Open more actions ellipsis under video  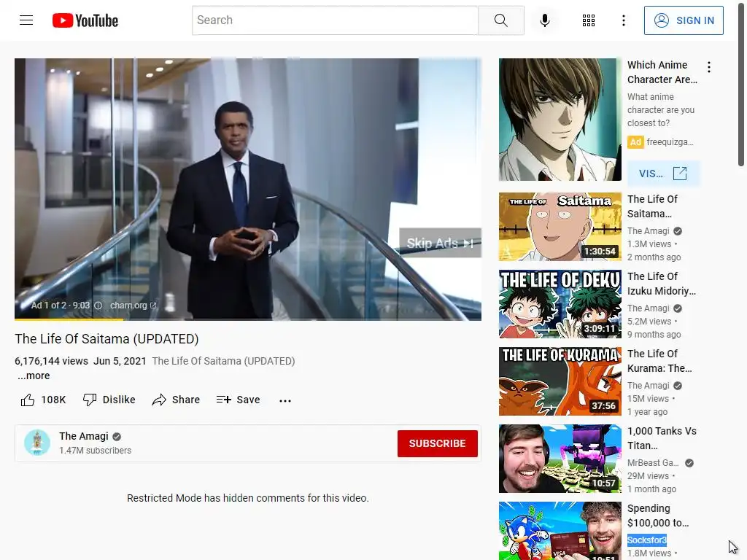click(x=285, y=400)
